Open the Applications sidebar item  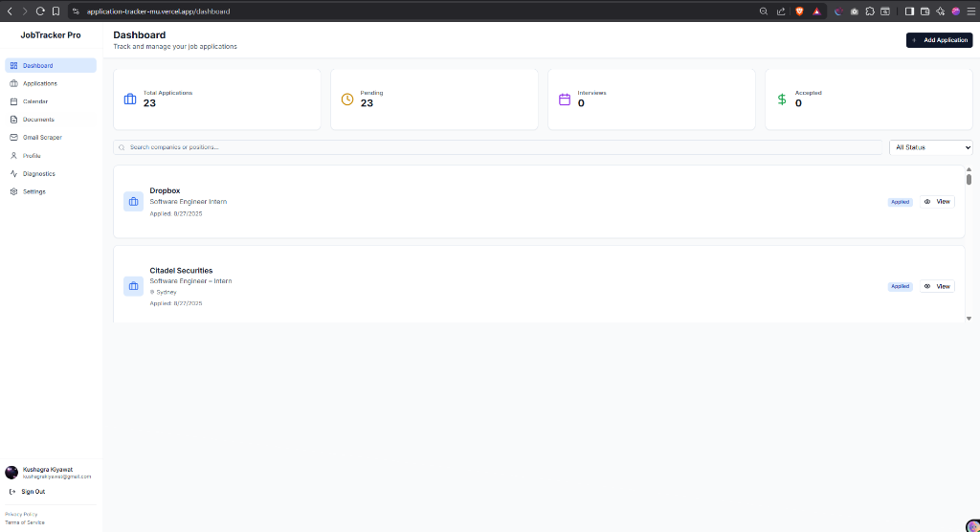click(x=51, y=83)
